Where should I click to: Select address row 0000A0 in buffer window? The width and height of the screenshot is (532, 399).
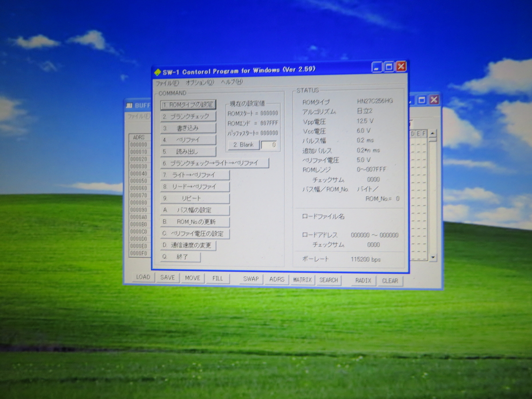coord(139,217)
